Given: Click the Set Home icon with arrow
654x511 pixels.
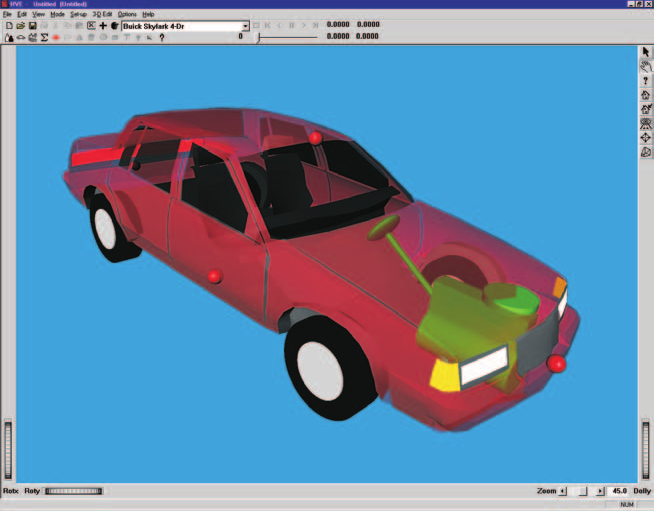Looking at the screenshot, I should click(646, 109).
